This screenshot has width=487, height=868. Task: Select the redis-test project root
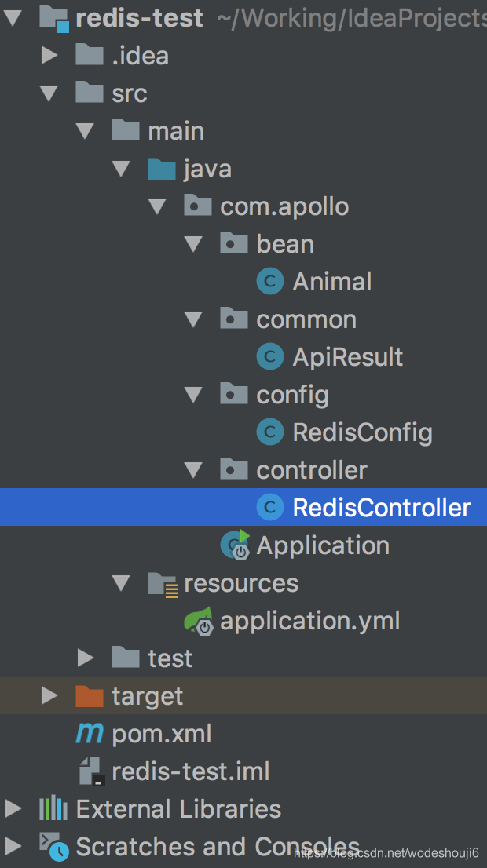coord(139,18)
